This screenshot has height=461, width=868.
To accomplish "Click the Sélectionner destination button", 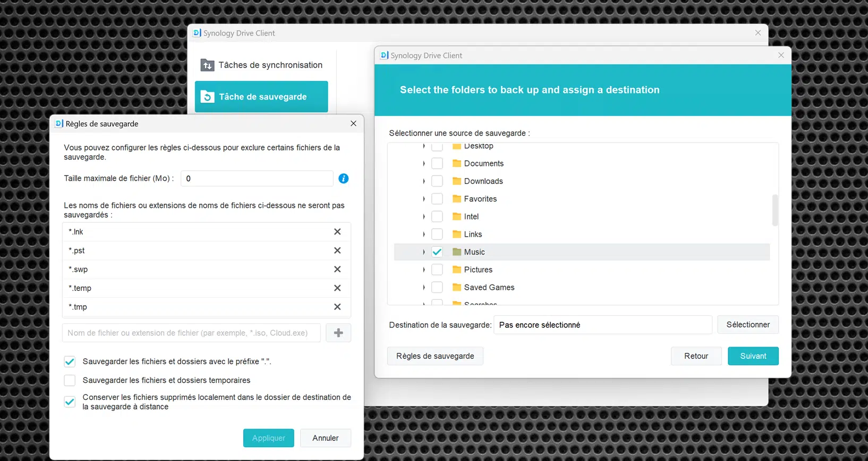I will point(748,325).
